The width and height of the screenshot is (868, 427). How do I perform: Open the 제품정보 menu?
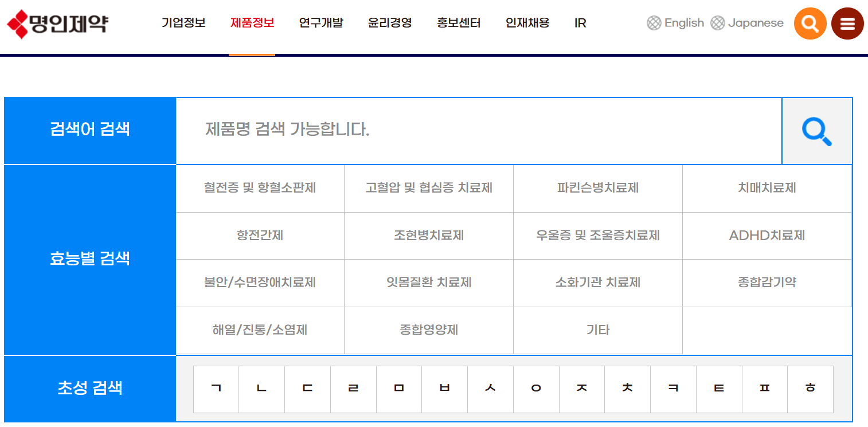tap(251, 22)
